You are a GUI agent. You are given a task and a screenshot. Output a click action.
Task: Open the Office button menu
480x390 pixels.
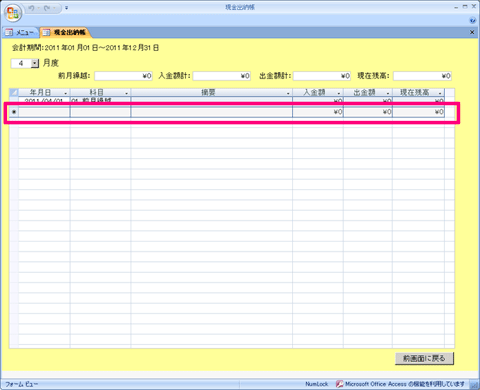pos(13,13)
